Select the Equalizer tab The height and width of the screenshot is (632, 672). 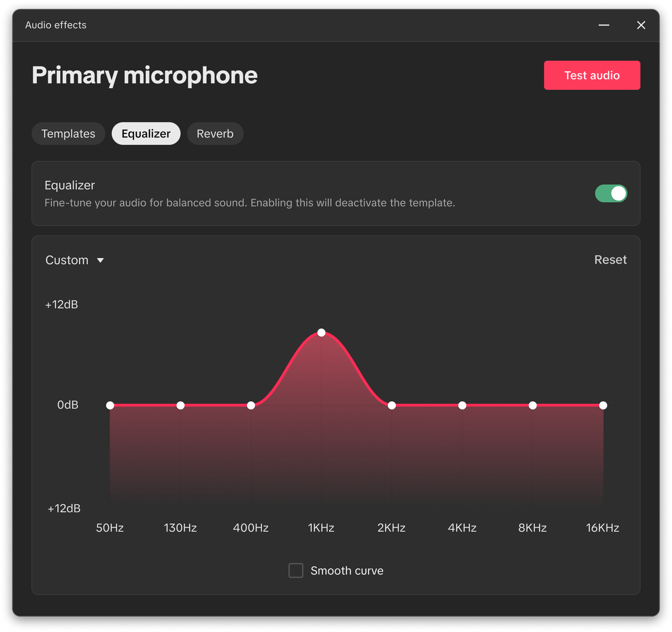(146, 134)
